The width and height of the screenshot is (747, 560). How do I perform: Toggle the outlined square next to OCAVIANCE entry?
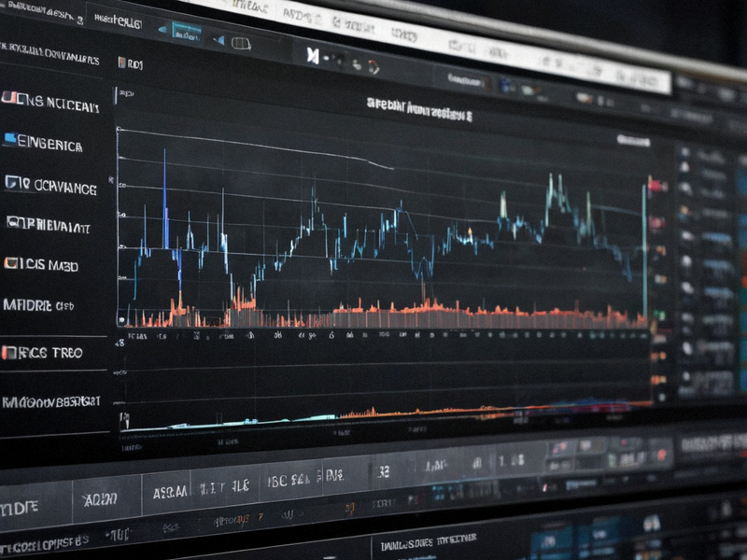click(x=12, y=183)
